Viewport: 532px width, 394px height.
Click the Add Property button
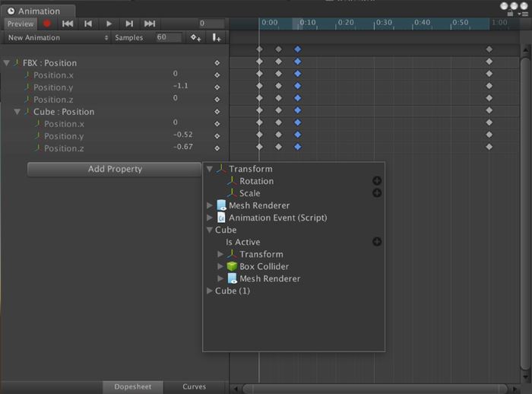click(x=115, y=169)
